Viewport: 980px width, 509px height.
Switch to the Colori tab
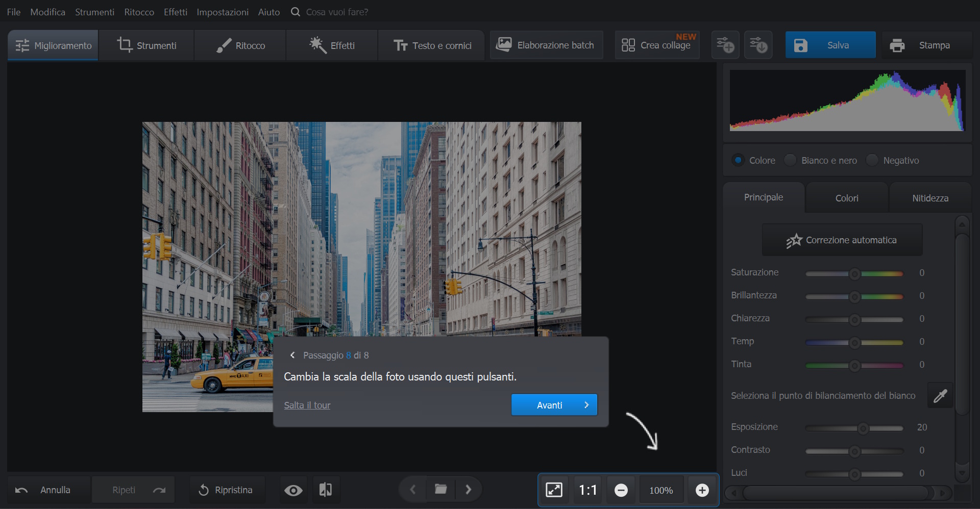pos(846,198)
